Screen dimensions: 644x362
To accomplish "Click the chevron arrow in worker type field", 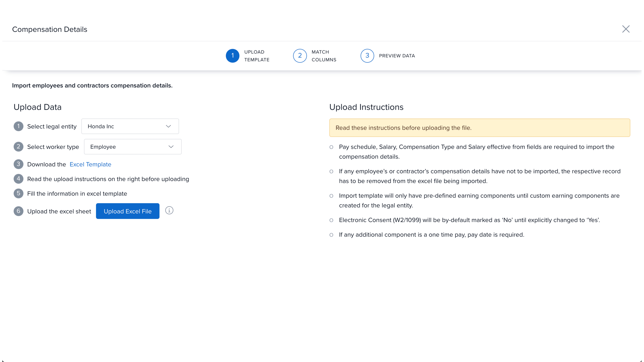I will 171,147.
